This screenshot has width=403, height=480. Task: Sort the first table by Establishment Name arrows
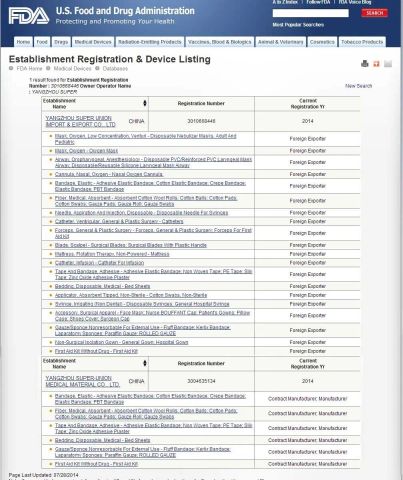coord(145,103)
